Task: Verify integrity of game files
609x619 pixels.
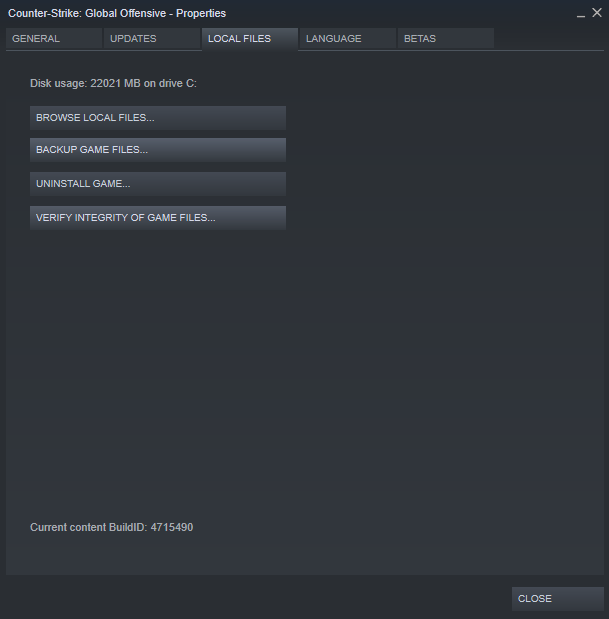Action: click(x=158, y=218)
